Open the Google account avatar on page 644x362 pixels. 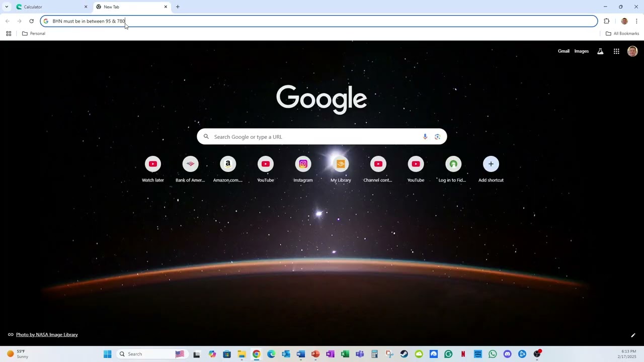[x=632, y=51]
